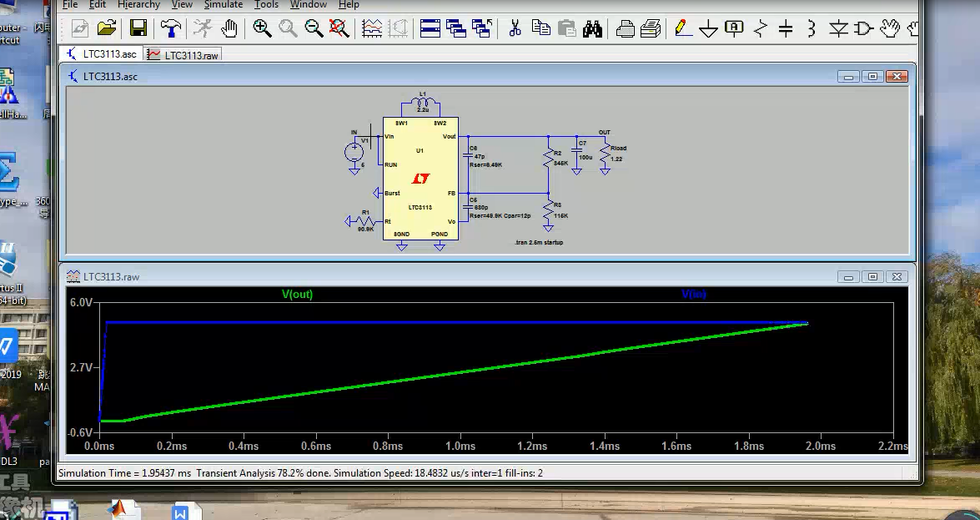Click the C7 capacitor value 100µ
Viewport: 980px width, 520px height.
tap(585, 157)
